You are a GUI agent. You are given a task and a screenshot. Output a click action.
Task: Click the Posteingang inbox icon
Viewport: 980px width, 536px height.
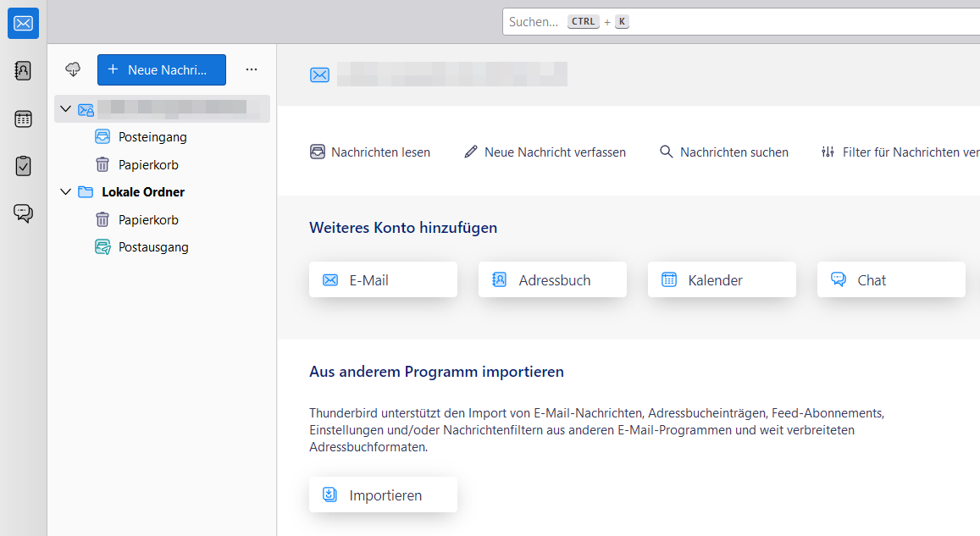point(102,137)
